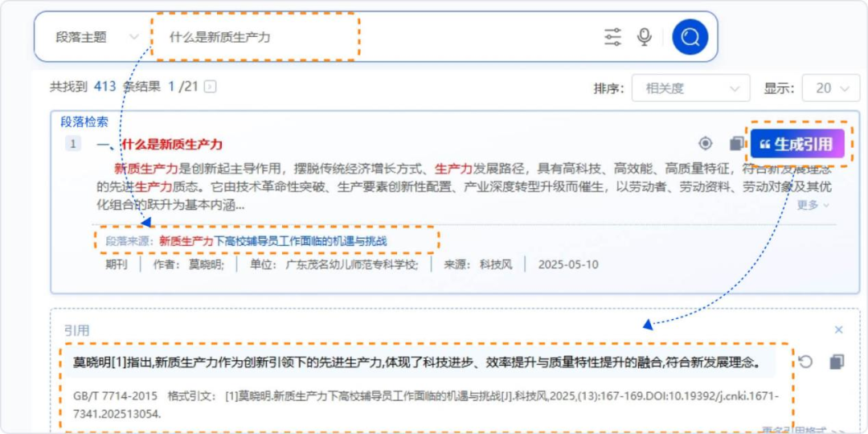Click the blue search magnifier button
The height and width of the screenshot is (434, 868).
[690, 37]
